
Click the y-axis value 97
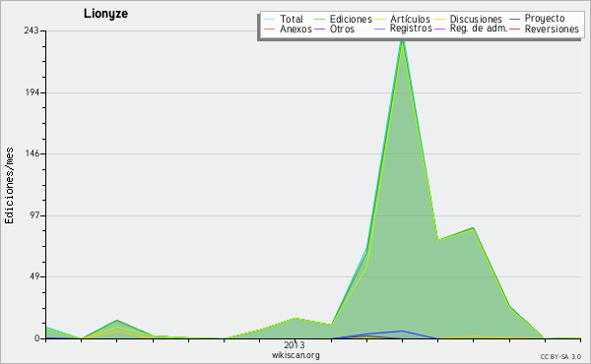click(x=33, y=215)
